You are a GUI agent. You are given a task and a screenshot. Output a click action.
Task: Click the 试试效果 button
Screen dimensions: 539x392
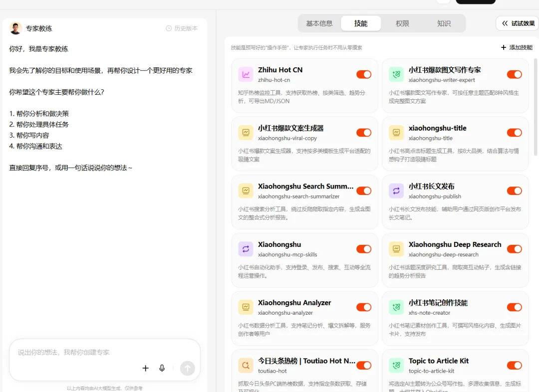518,23
